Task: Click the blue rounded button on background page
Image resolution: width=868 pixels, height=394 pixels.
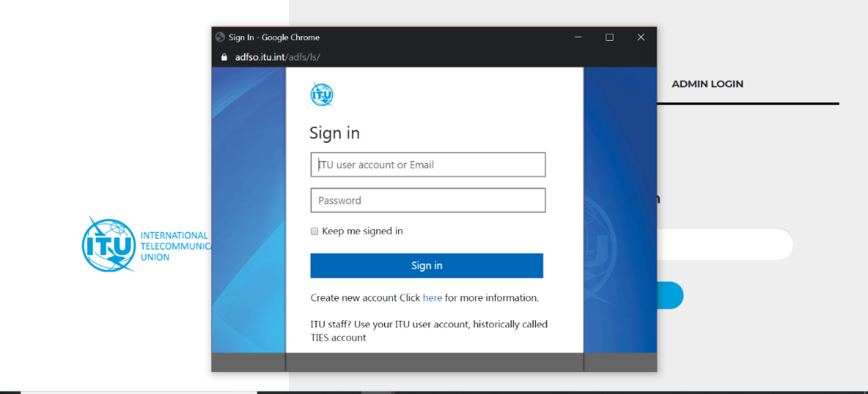Action: 670,295
